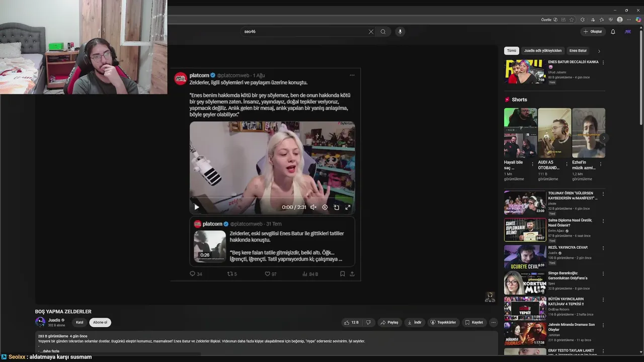Open Sahte Diploma Nasıl Üretilir video title

[x=570, y=223]
